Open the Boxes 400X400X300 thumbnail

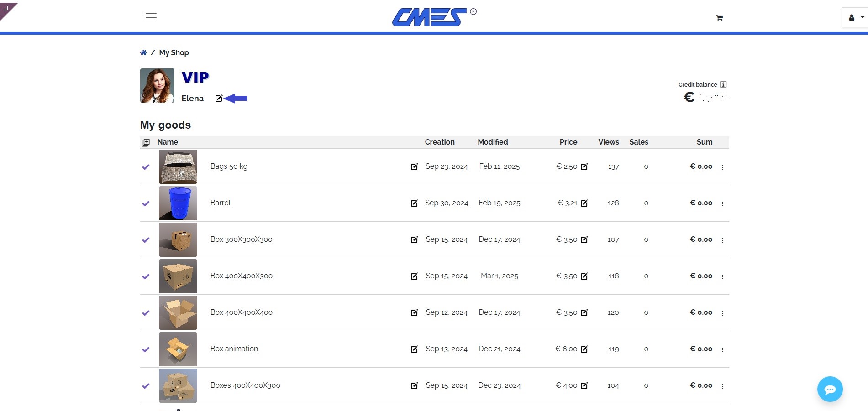click(178, 385)
